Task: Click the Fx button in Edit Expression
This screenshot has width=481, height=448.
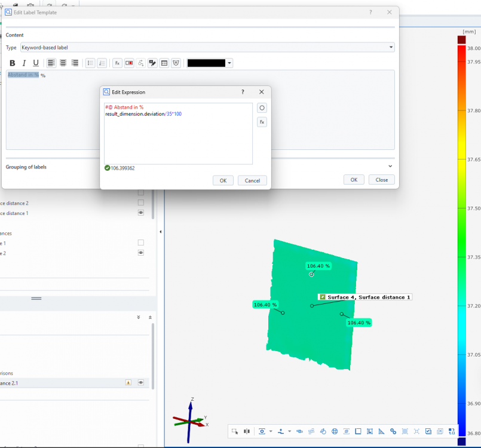Action: click(262, 122)
